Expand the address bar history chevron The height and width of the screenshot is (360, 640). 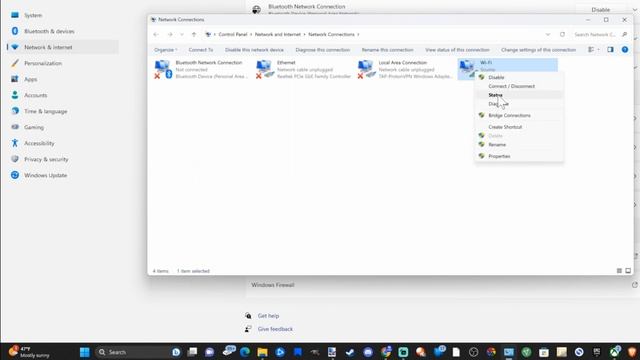click(x=548, y=34)
